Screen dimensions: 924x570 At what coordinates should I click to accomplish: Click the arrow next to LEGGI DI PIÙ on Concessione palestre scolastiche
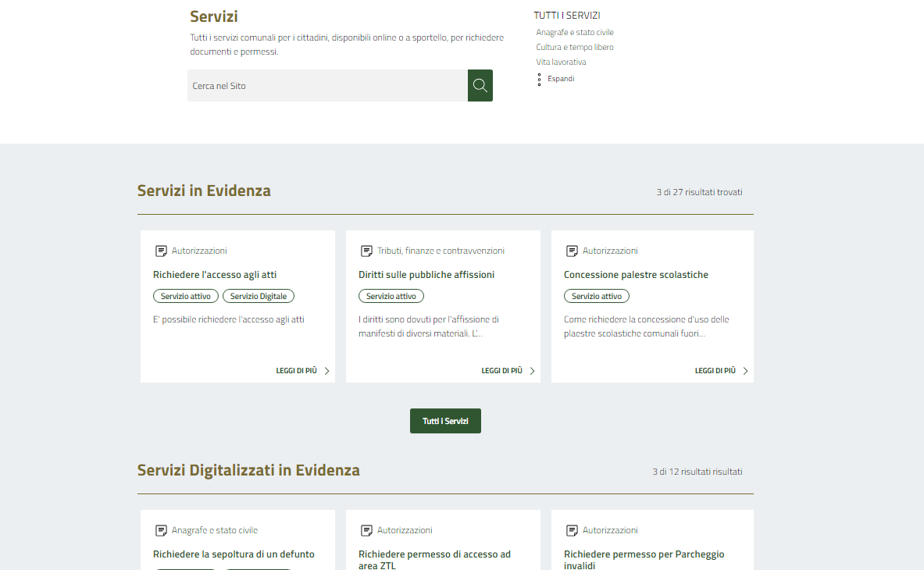tap(746, 371)
